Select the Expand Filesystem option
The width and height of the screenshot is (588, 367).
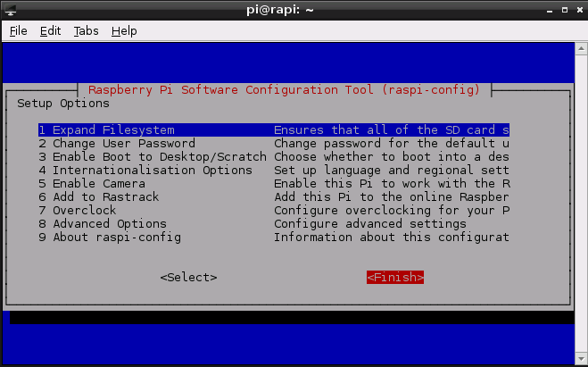(x=106, y=130)
